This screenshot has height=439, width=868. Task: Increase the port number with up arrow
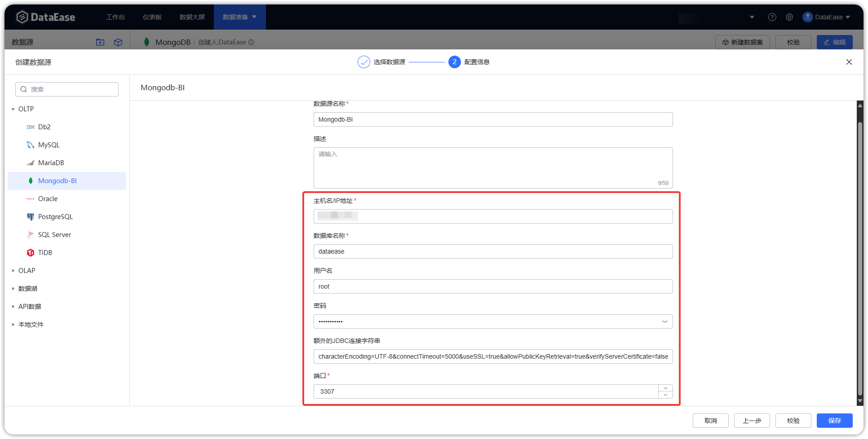pos(665,388)
